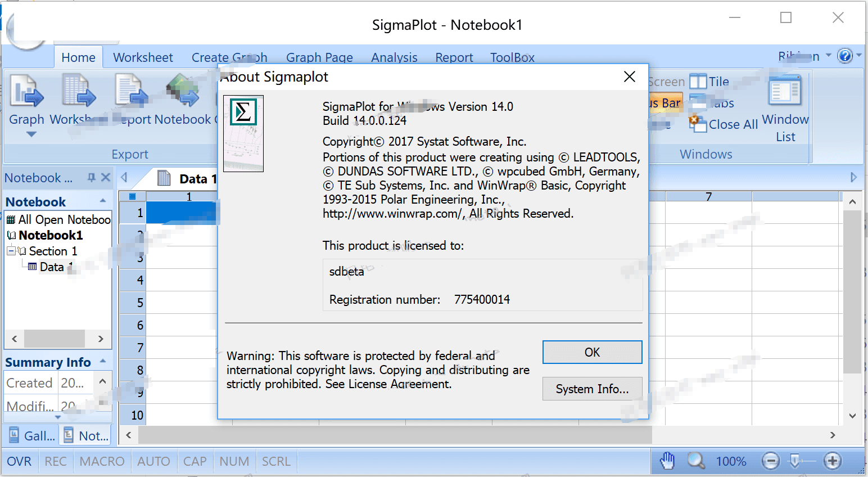Activate the hand pan tool in status bar
The height and width of the screenshot is (477, 868).
click(x=667, y=461)
